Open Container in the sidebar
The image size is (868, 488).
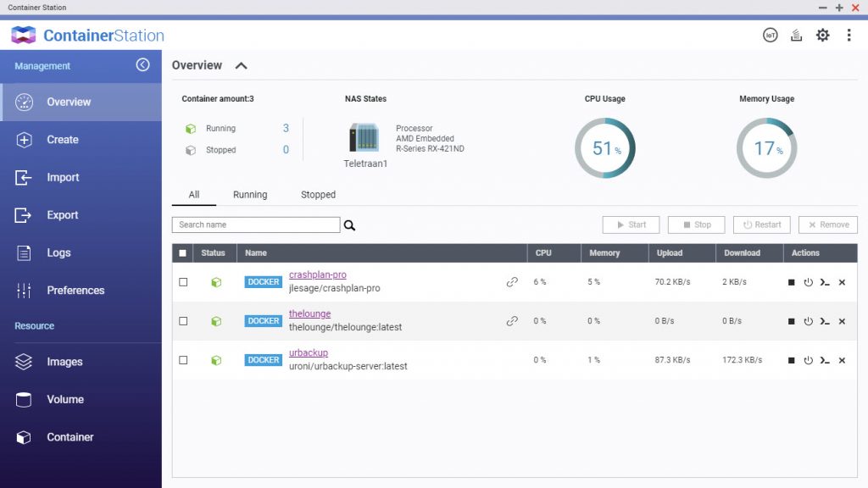point(81,436)
